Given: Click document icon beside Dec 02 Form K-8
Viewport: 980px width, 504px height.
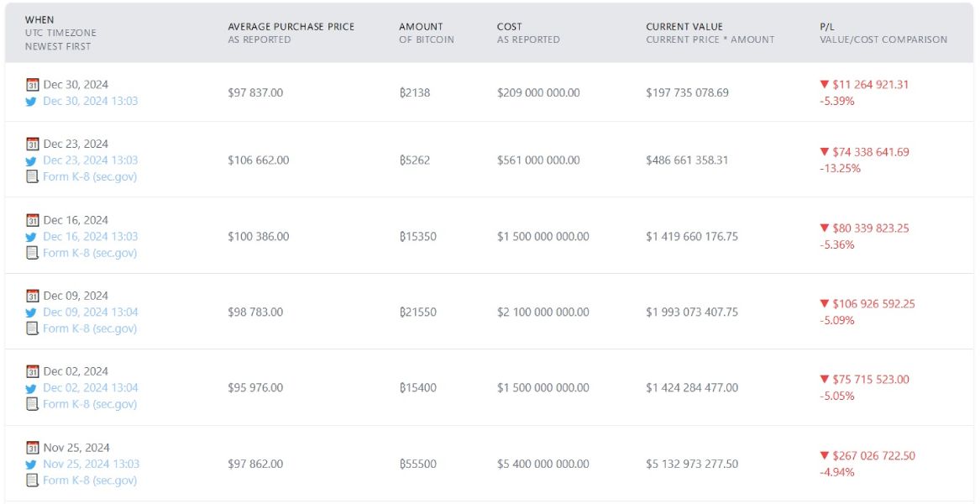Looking at the screenshot, I should [x=32, y=404].
